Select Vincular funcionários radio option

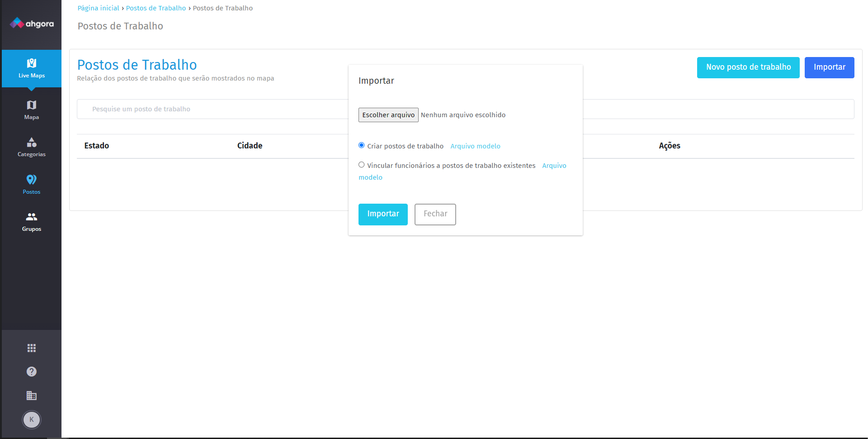(362, 165)
